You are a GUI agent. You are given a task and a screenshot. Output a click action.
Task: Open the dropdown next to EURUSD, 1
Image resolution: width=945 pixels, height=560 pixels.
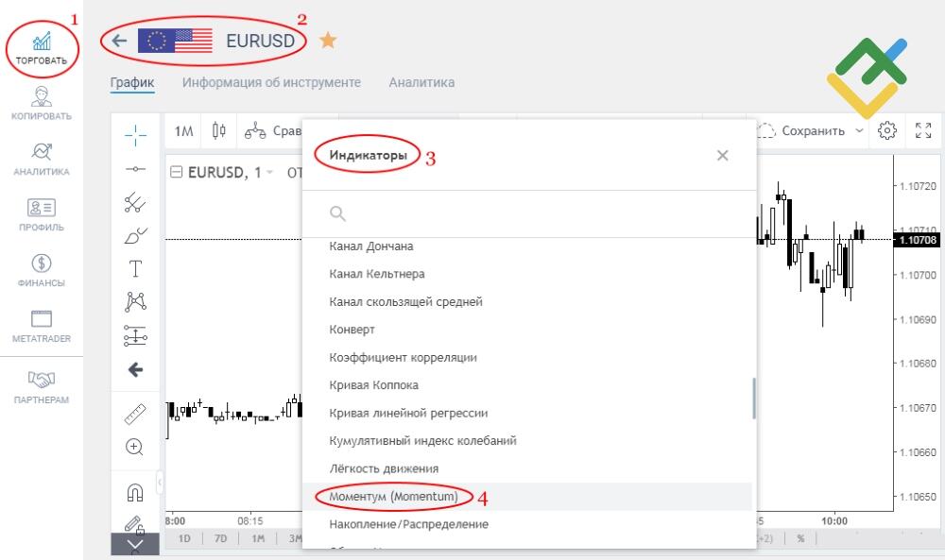(x=269, y=173)
